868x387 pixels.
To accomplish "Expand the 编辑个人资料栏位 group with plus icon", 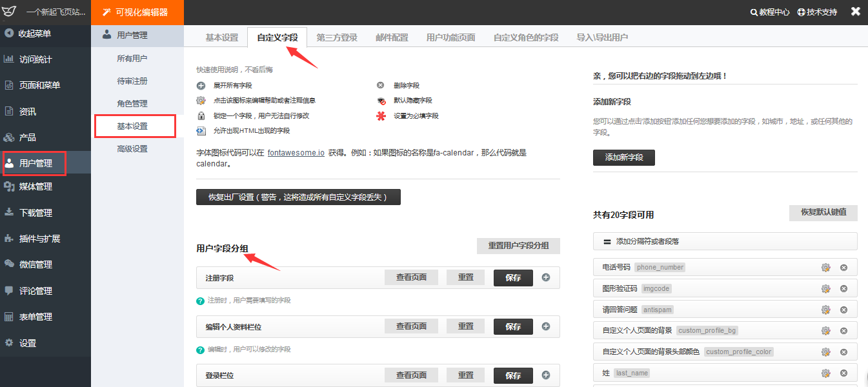I will click(x=546, y=326).
